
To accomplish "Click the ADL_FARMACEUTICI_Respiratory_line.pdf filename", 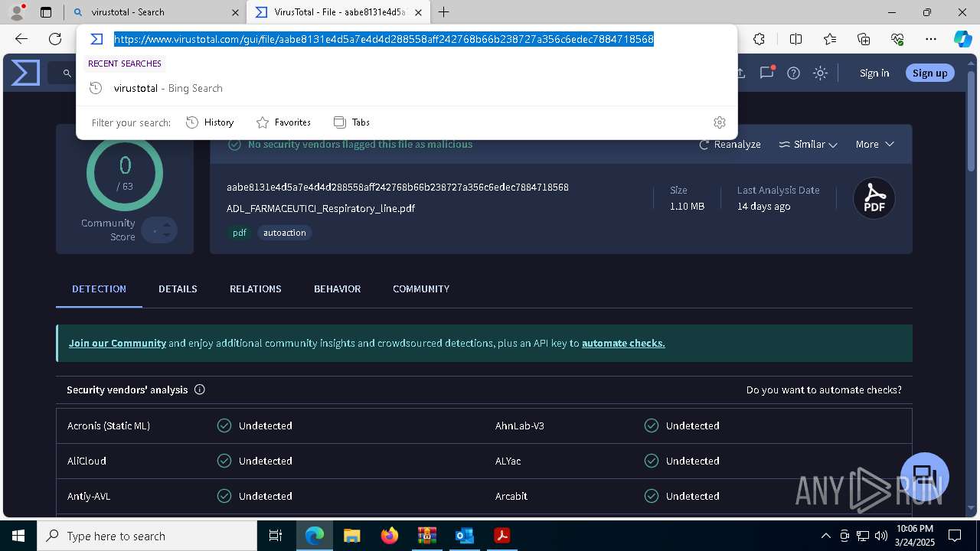I will pos(321,208).
